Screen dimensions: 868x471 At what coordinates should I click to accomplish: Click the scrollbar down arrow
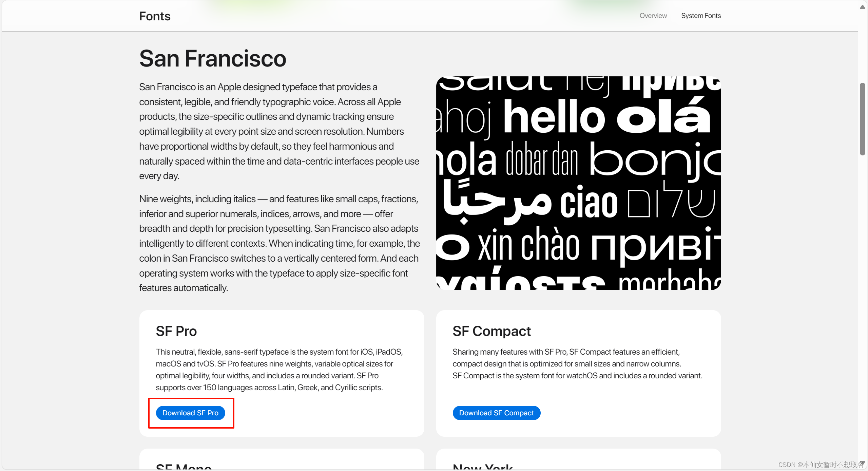click(x=862, y=464)
